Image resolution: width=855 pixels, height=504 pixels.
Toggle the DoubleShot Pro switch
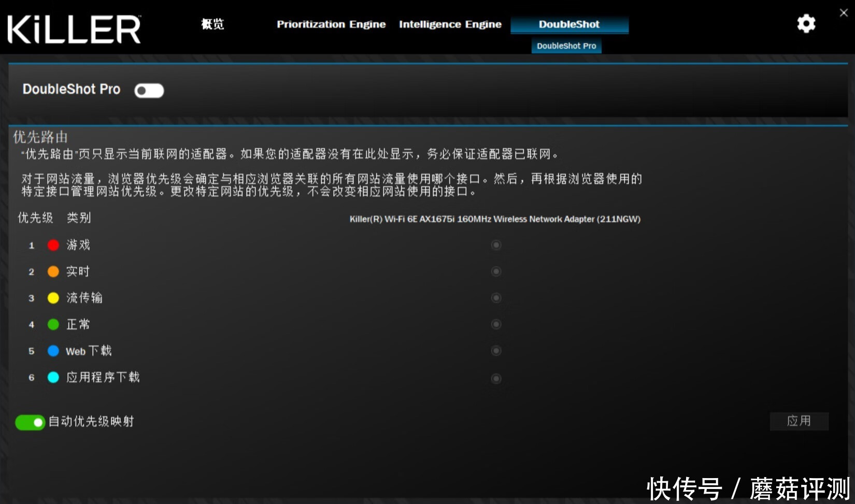(149, 91)
